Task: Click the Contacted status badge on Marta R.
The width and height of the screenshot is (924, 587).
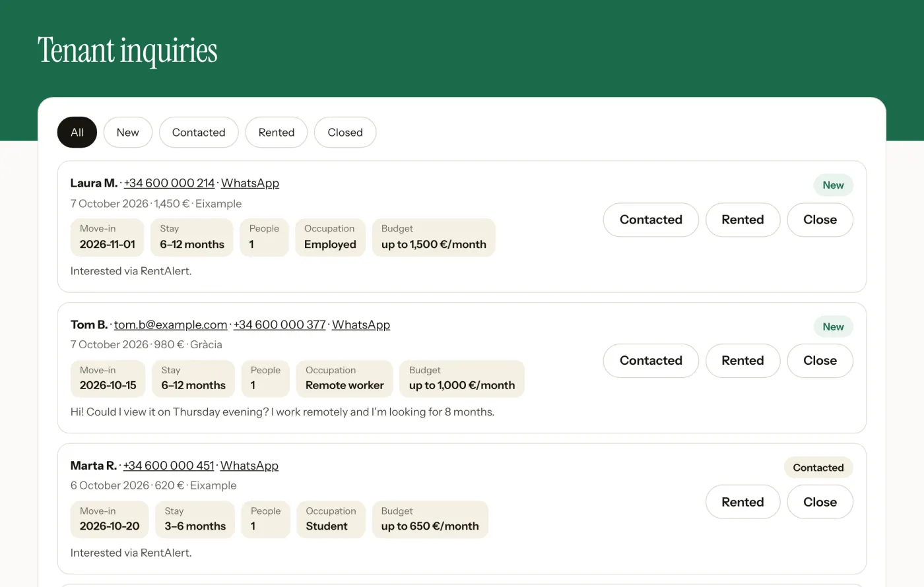Action: click(818, 468)
